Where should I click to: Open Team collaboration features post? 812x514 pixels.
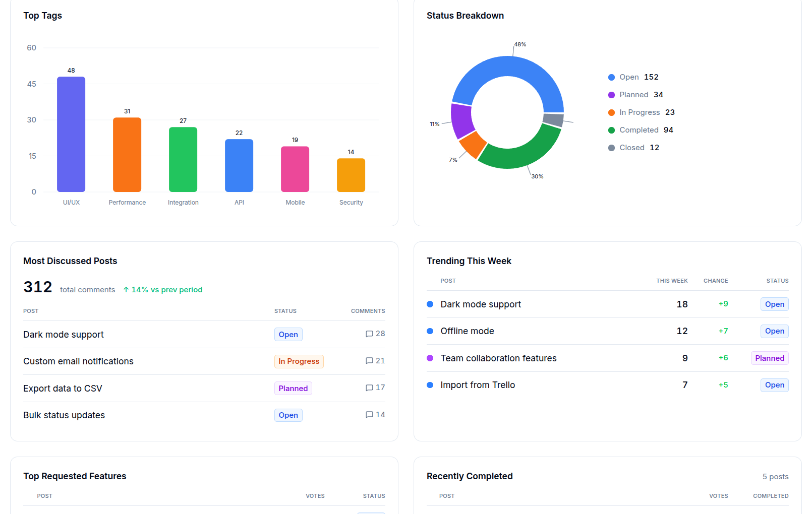coord(498,358)
